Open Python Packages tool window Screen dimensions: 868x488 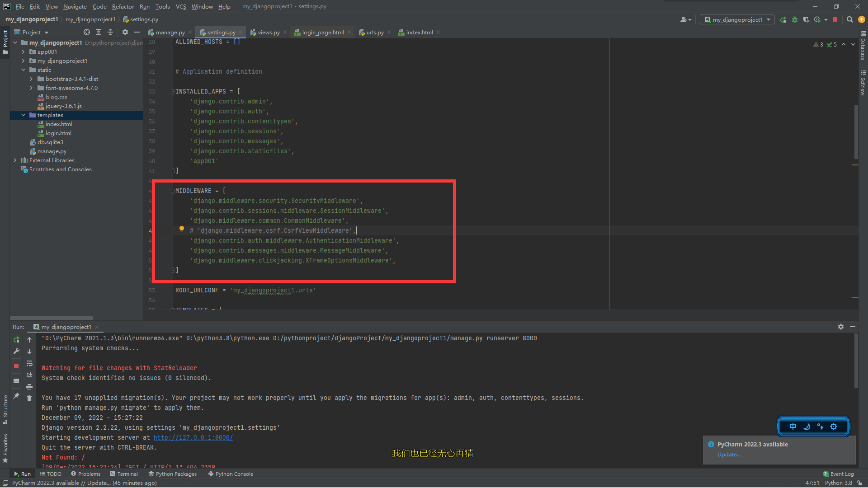coord(173,474)
